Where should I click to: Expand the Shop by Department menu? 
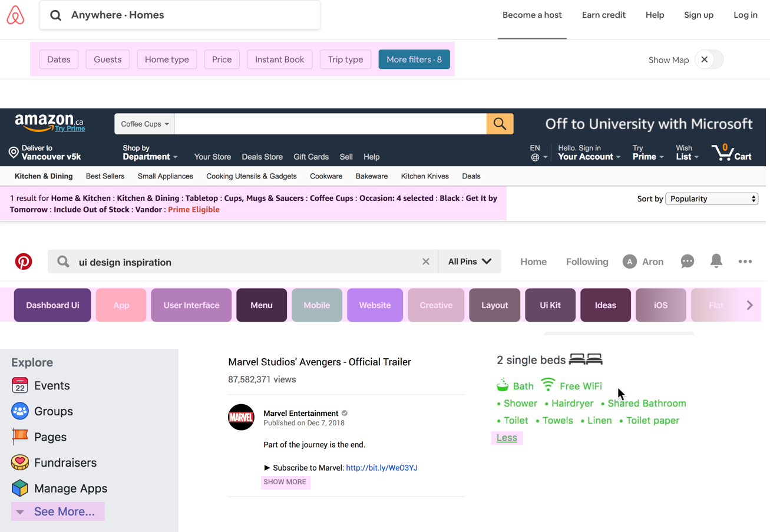pos(150,153)
